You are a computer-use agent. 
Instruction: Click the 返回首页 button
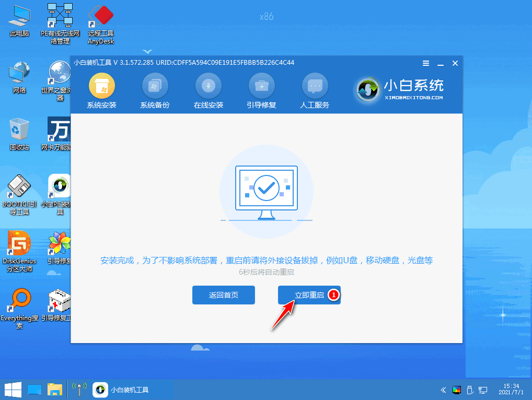click(224, 295)
